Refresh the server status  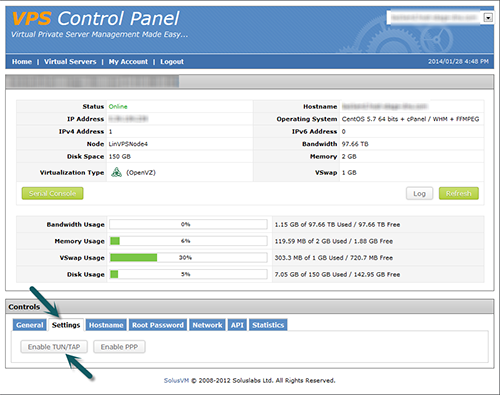(x=459, y=193)
